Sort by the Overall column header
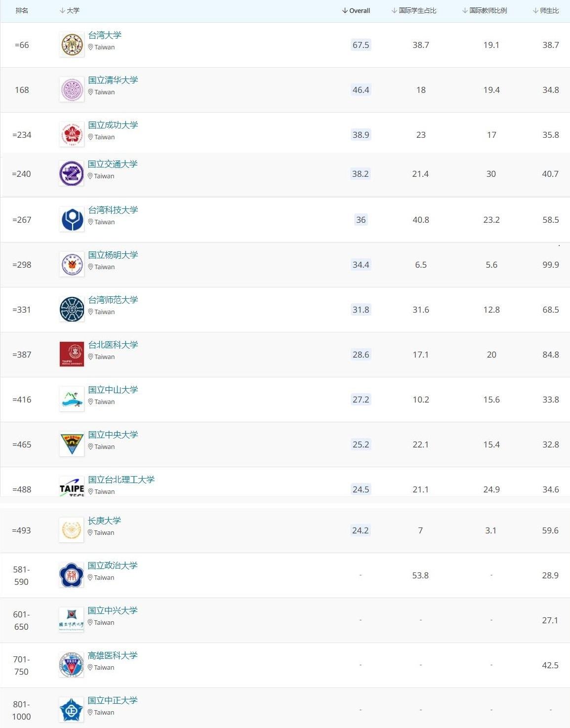Image resolution: width=570 pixels, height=728 pixels. 356,10
